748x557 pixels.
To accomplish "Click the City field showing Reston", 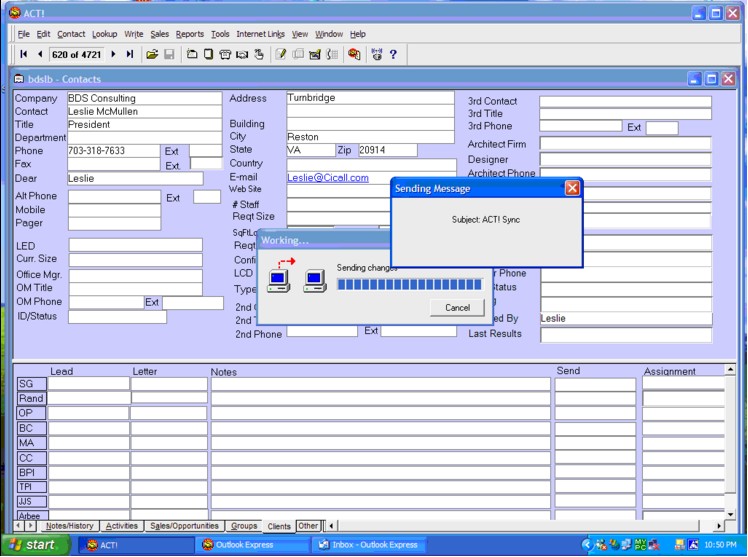I will point(370,137).
